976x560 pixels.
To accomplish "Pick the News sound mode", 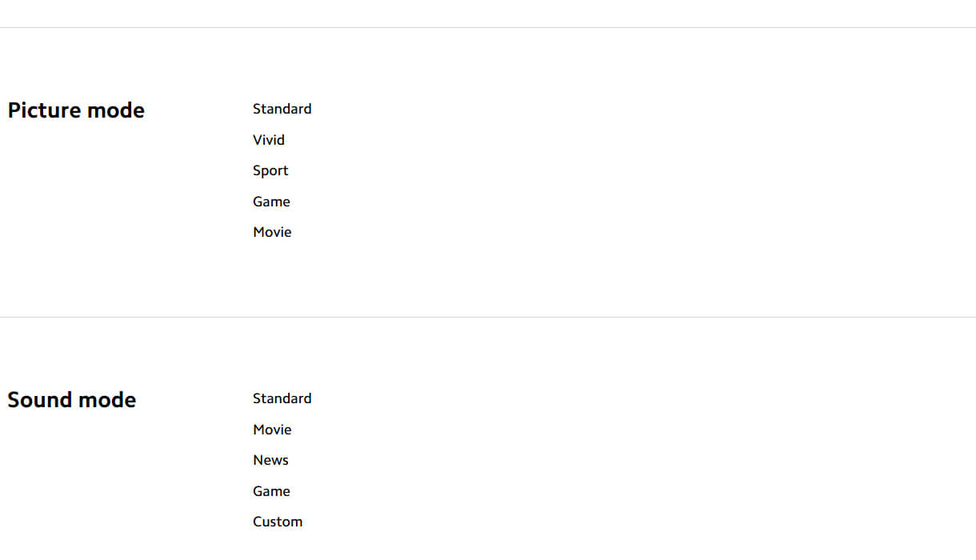I will click(270, 460).
